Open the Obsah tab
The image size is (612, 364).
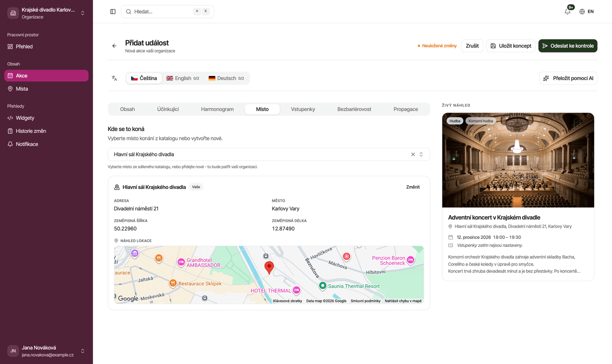(x=128, y=109)
